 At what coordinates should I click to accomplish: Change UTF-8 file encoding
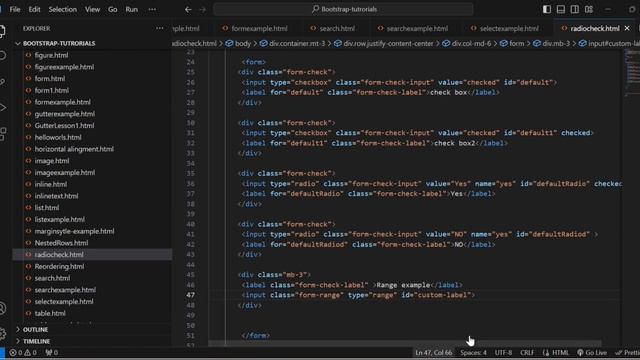[x=503, y=353]
